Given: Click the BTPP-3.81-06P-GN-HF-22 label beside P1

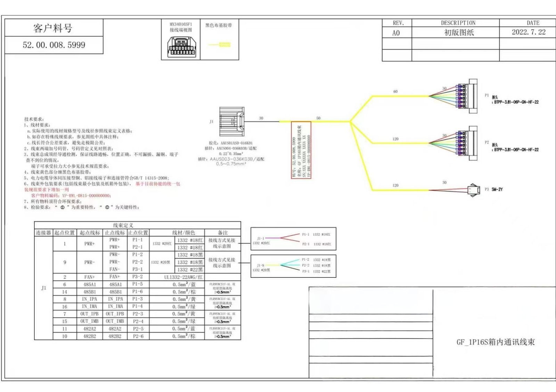Looking at the screenshot, I should [516, 102].
